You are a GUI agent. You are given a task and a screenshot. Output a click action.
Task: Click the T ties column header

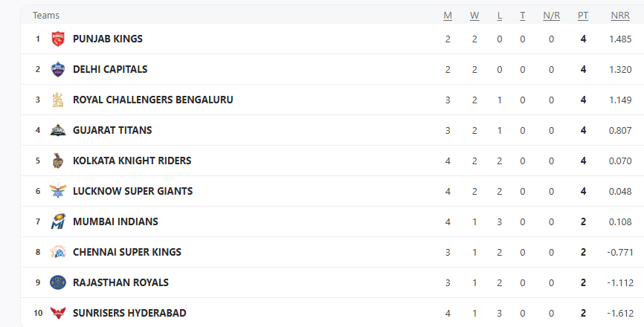[523, 16]
